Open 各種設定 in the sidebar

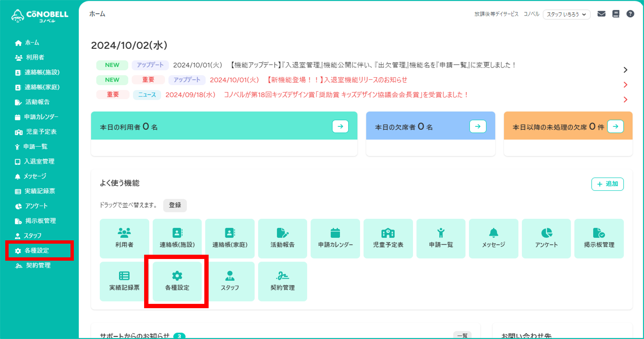tap(32, 250)
